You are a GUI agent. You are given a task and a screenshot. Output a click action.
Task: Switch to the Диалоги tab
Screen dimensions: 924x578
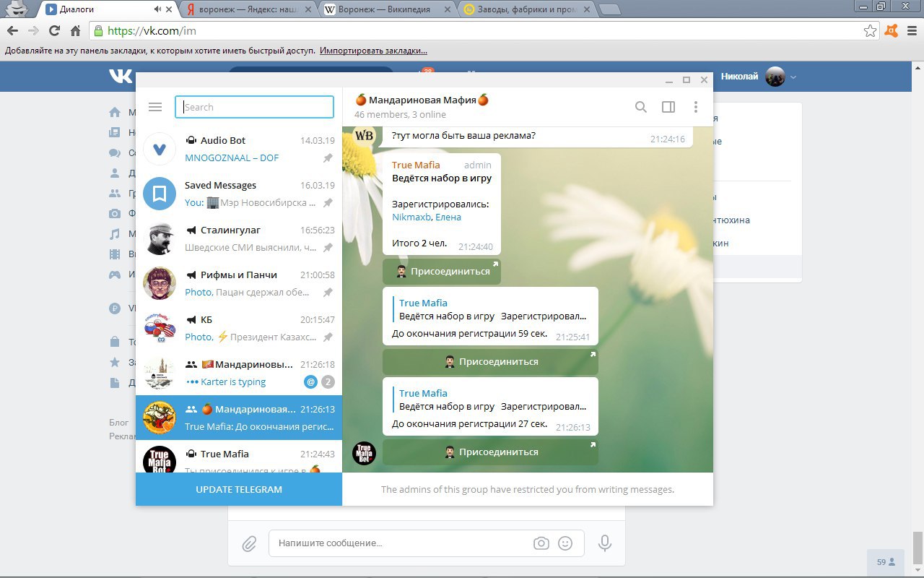tap(108, 9)
